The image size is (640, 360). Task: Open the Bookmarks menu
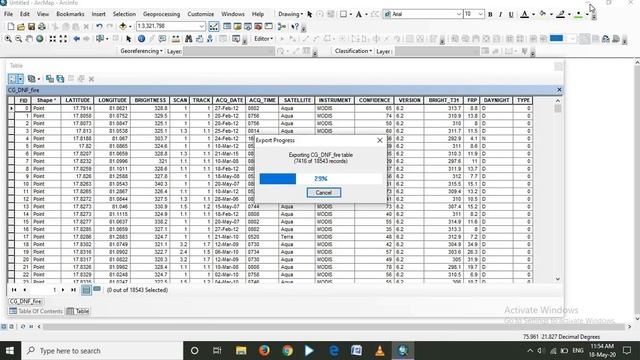tap(70, 14)
